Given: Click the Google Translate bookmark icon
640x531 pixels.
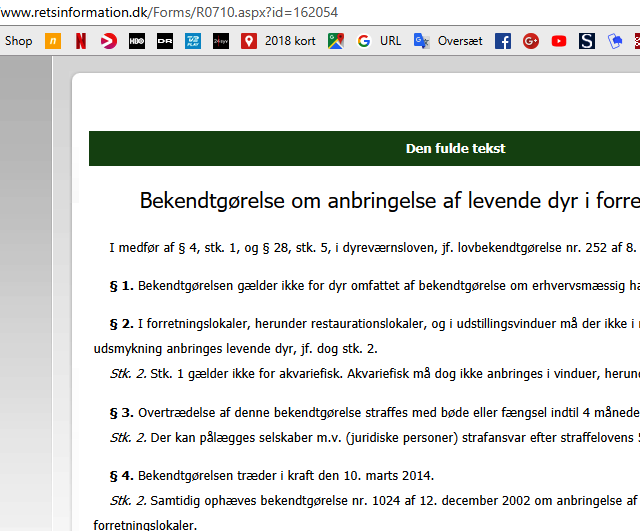Looking at the screenshot, I should tap(421, 41).
